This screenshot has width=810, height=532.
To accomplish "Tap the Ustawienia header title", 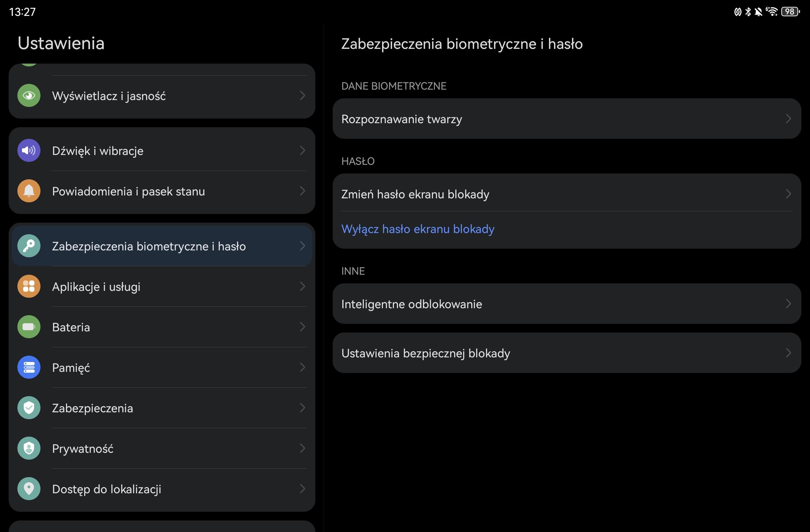I will click(61, 43).
